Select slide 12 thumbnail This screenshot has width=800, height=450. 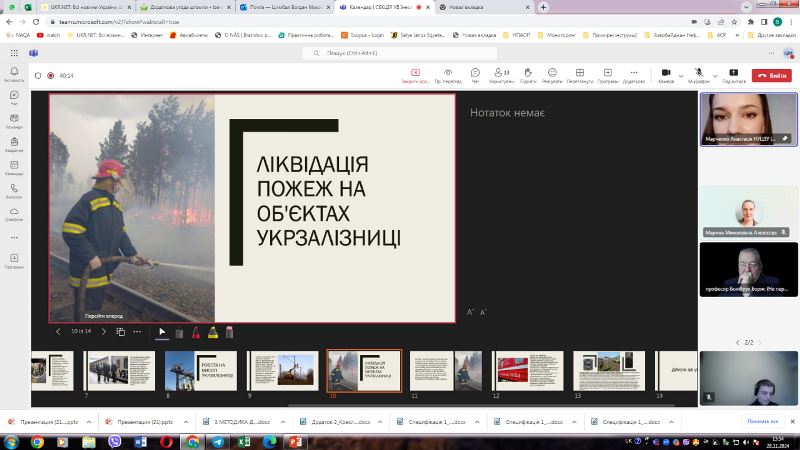tap(527, 371)
